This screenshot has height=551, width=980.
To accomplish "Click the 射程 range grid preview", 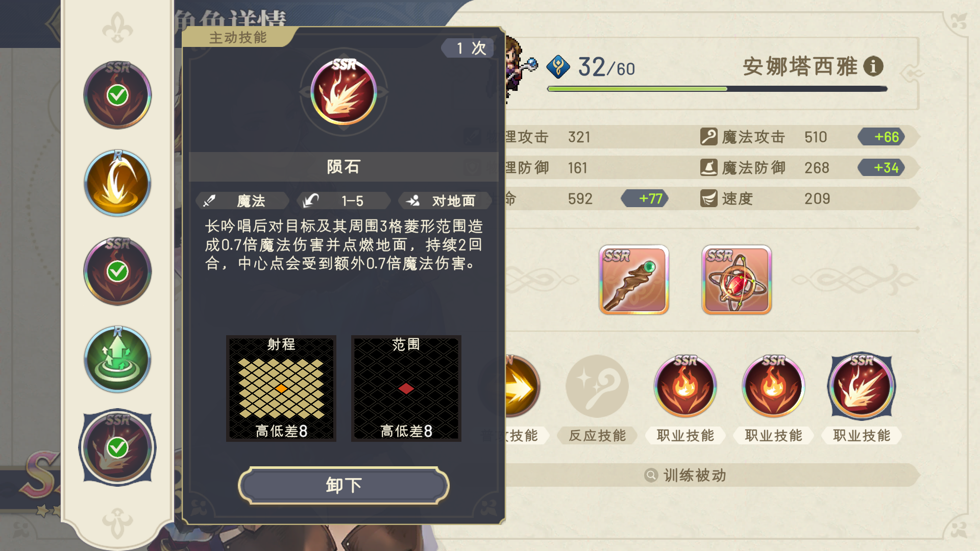I will tap(281, 388).
